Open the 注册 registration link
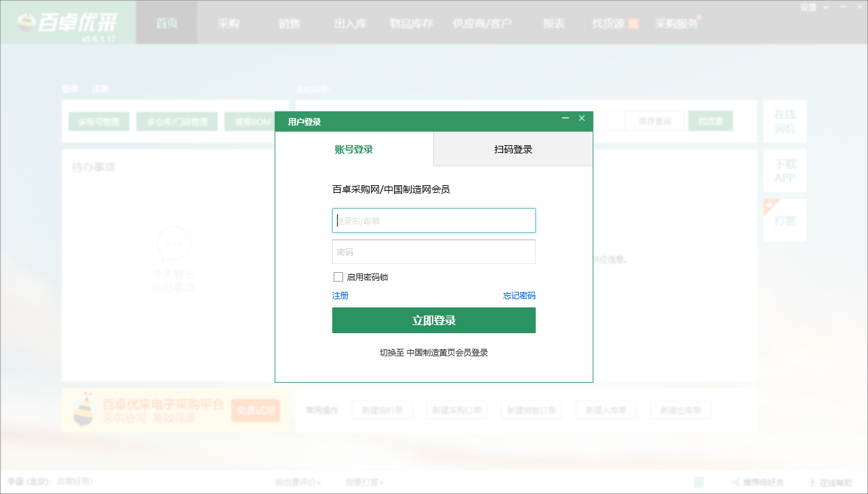The image size is (868, 494). click(x=340, y=296)
